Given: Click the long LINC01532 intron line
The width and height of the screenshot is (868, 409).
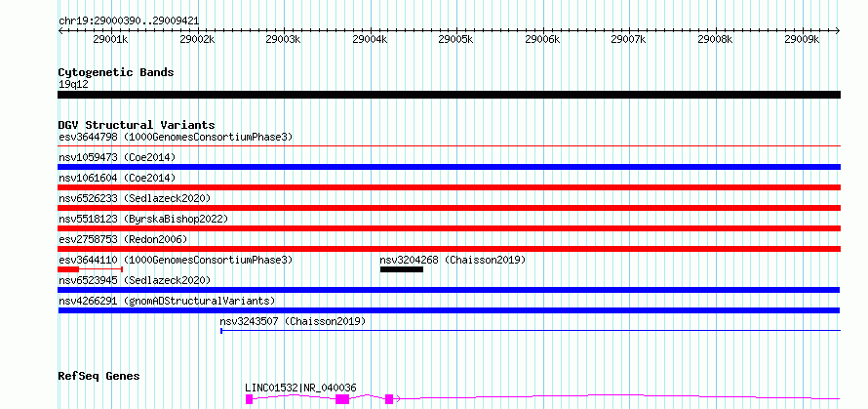Looking at the screenshot, I should [x=620, y=396].
